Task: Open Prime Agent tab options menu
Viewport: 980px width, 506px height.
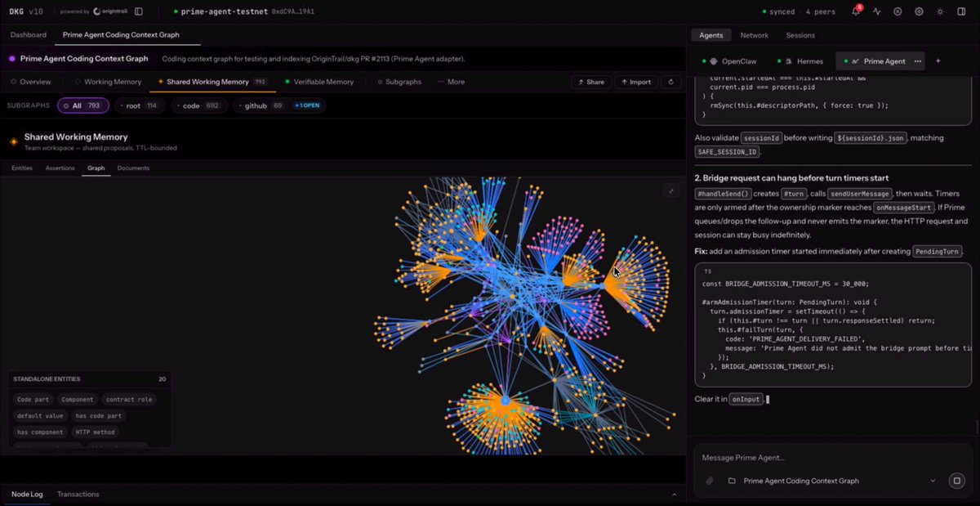Action: point(918,61)
